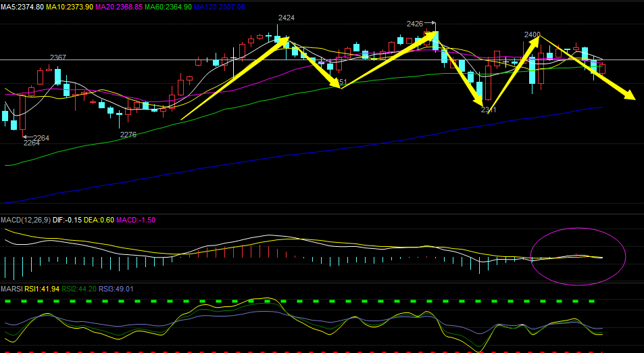Click the 2311 low price marker

(489, 110)
